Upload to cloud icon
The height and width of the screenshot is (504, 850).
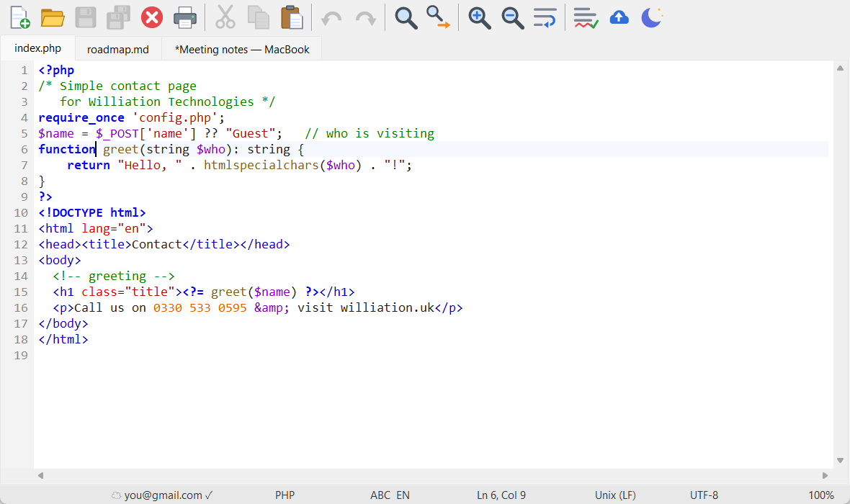[x=619, y=17]
